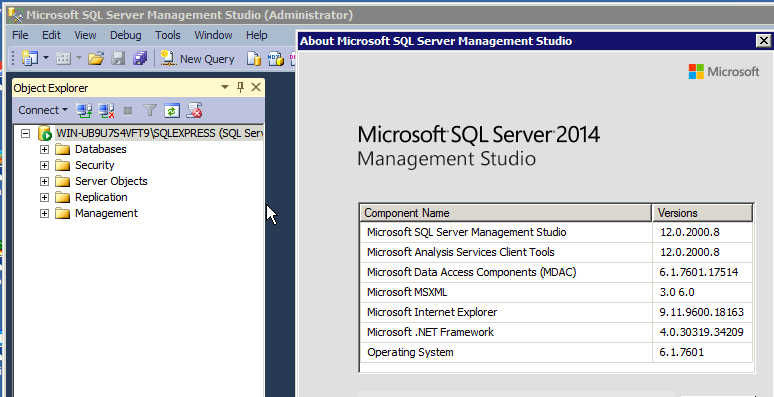
Task: Click the Replication folder icon
Action: pos(63,197)
